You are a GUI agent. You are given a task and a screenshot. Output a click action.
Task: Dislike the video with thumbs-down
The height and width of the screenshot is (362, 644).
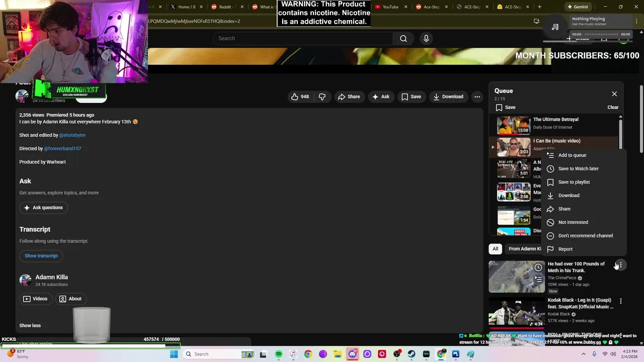click(x=322, y=97)
